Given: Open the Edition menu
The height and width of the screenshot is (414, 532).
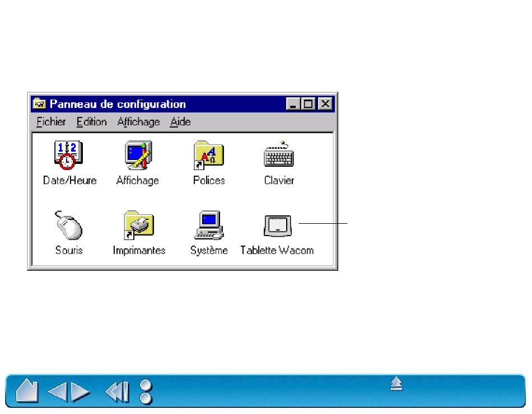Looking at the screenshot, I should pyautogui.click(x=92, y=122).
